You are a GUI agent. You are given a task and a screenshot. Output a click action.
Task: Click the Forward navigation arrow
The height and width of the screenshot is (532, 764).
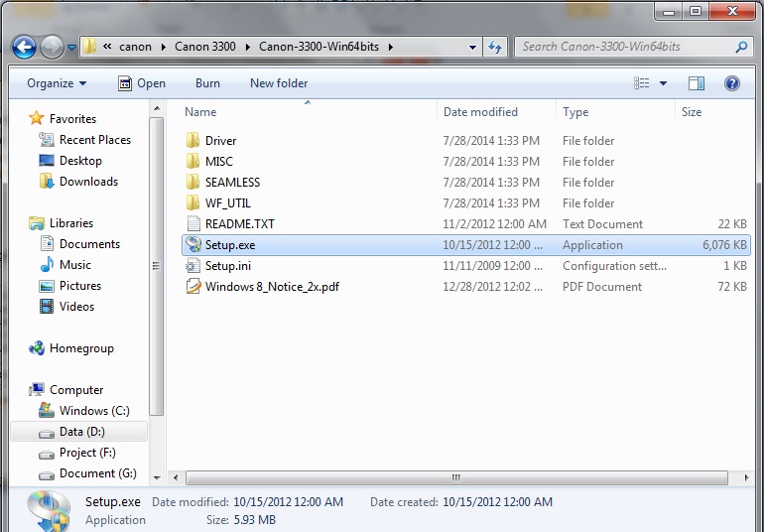coord(52,48)
